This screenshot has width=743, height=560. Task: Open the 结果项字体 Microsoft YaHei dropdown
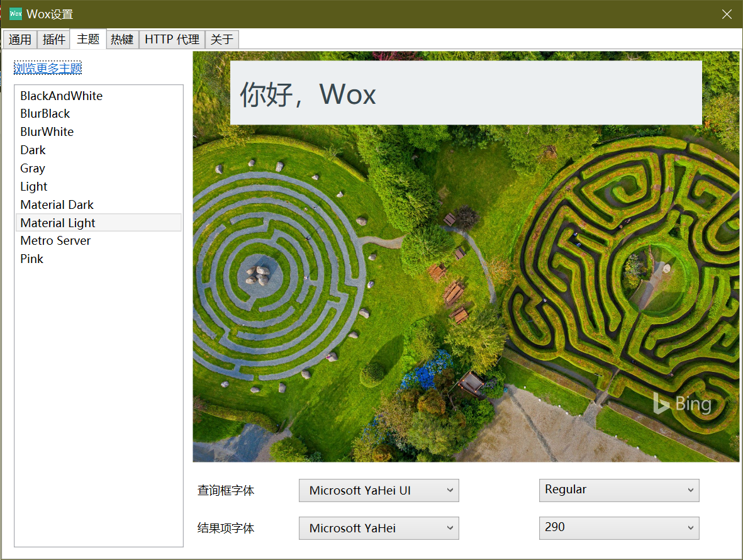(x=379, y=528)
